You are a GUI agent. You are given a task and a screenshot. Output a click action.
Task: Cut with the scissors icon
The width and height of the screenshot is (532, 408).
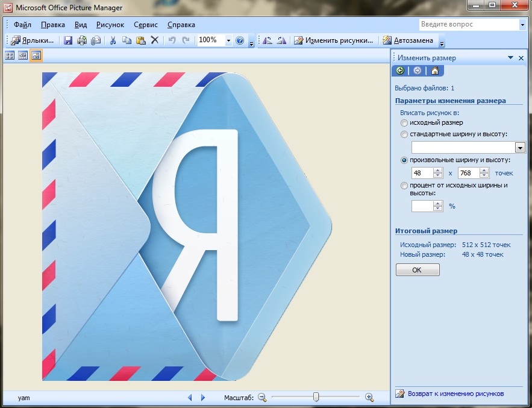click(113, 40)
